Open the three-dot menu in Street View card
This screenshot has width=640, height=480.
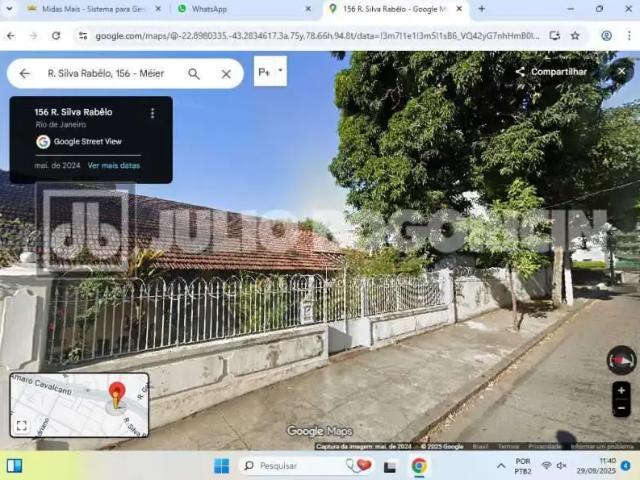coord(152,113)
